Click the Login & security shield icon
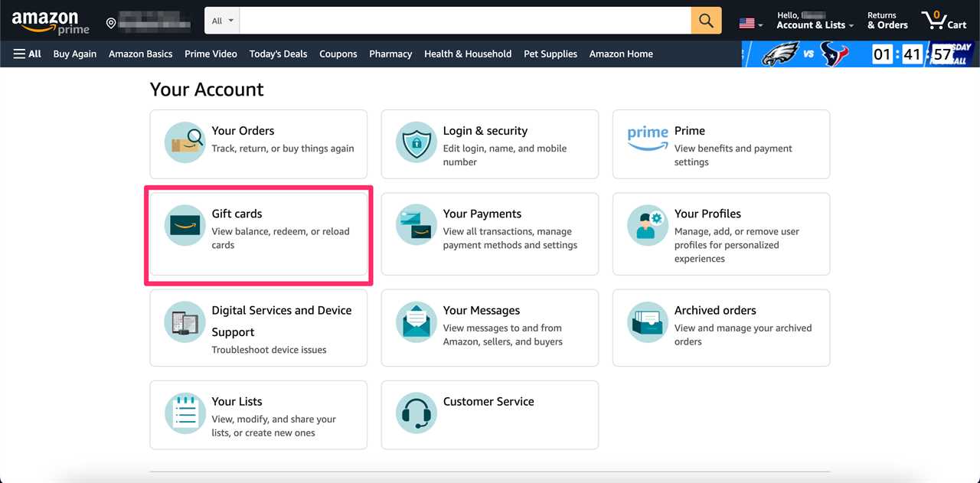The height and width of the screenshot is (483, 980). tap(416, 142)
